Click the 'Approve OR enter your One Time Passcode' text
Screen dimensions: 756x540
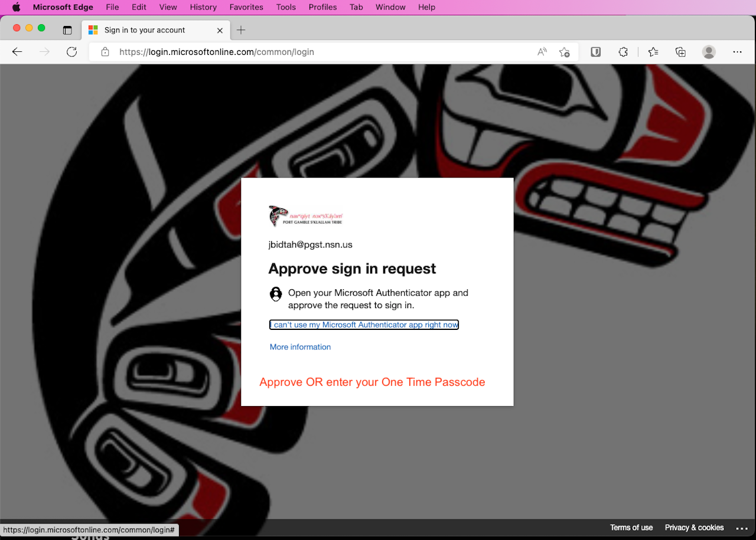[372, 382]
